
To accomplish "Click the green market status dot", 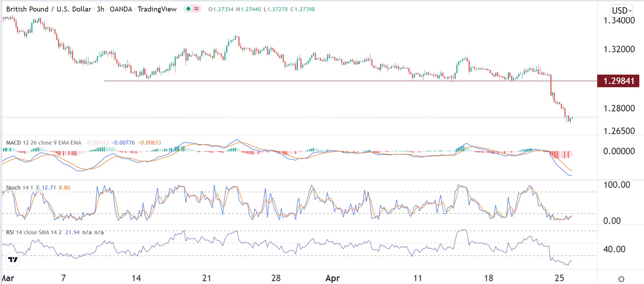I will point(188,9).
